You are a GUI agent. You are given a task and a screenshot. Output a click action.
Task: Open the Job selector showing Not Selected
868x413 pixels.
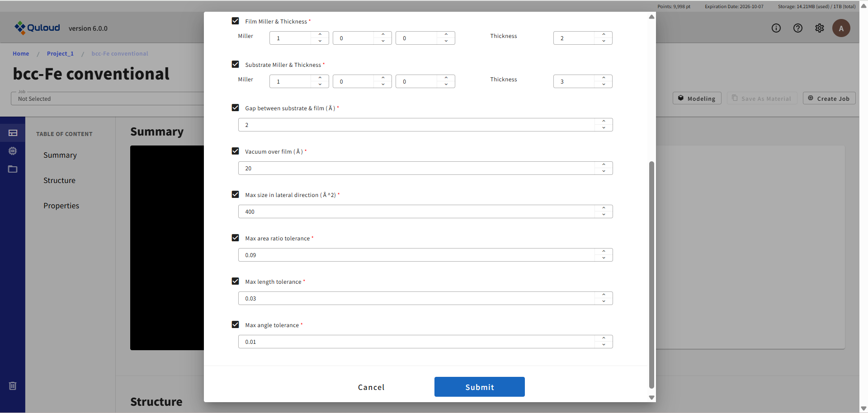pos(108,98)
